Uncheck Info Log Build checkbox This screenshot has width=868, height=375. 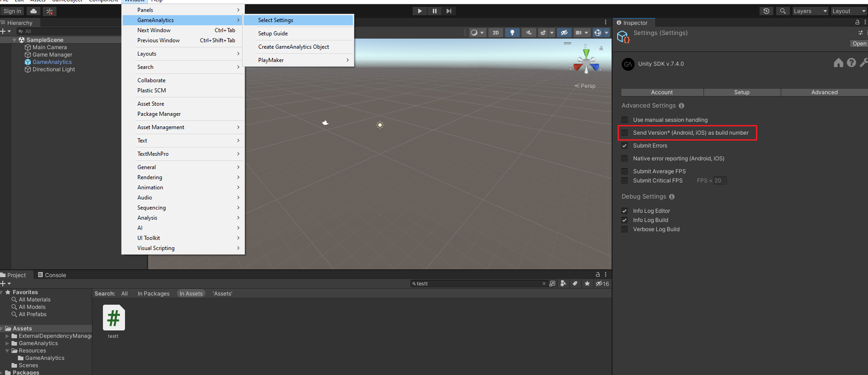[624, 220]
